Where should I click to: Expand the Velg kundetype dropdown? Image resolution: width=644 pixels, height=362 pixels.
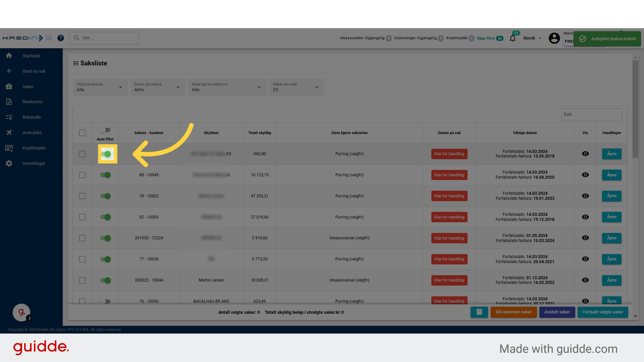(100, 87)
